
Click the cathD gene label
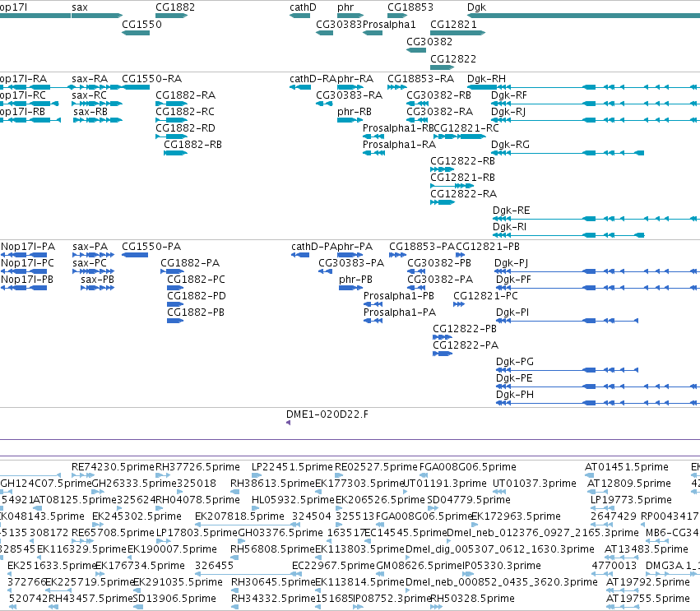303,7
